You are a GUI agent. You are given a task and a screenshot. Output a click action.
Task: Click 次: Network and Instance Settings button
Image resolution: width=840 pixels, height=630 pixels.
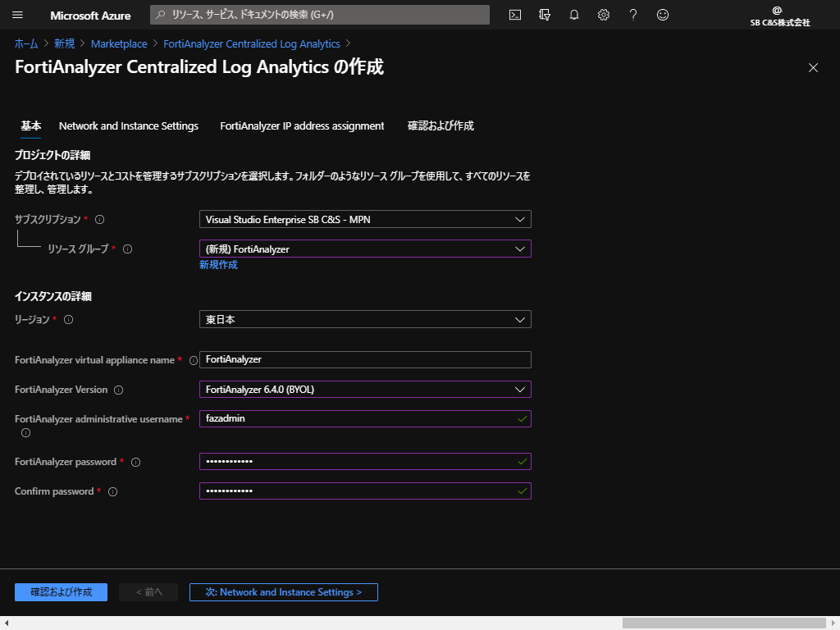click(283, 592)
